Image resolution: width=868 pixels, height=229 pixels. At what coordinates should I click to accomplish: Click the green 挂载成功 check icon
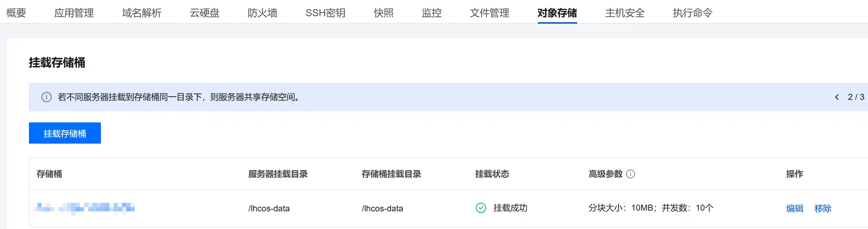(x=481, y=208)
